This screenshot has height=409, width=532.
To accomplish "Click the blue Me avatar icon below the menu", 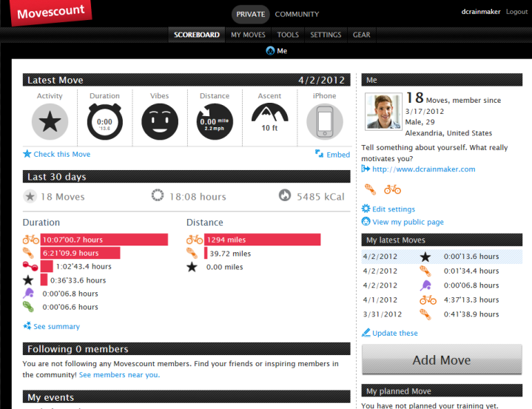I will pos(270,51).
